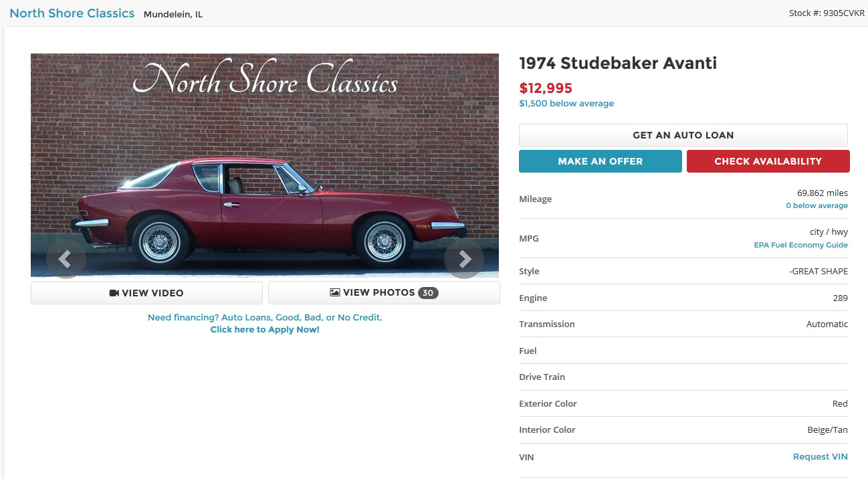This screenshot has width=868, height=479.
Task: Select the Click here to Apply Now link
Action: [265, 330]
